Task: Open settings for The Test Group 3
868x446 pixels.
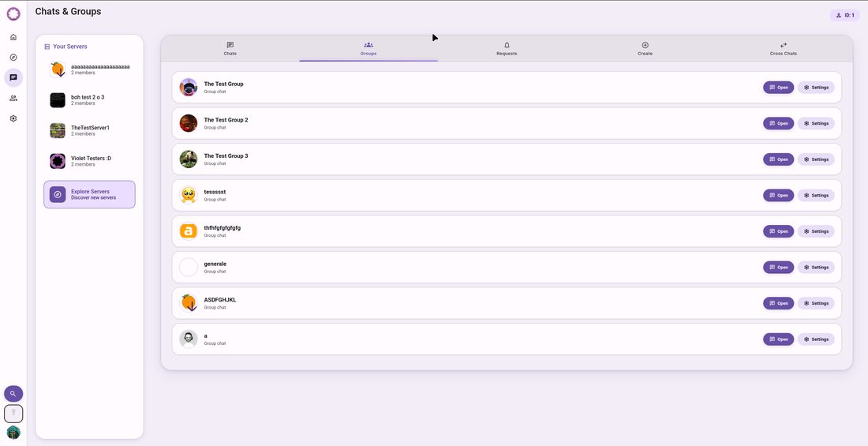Action: coord(816,159)
